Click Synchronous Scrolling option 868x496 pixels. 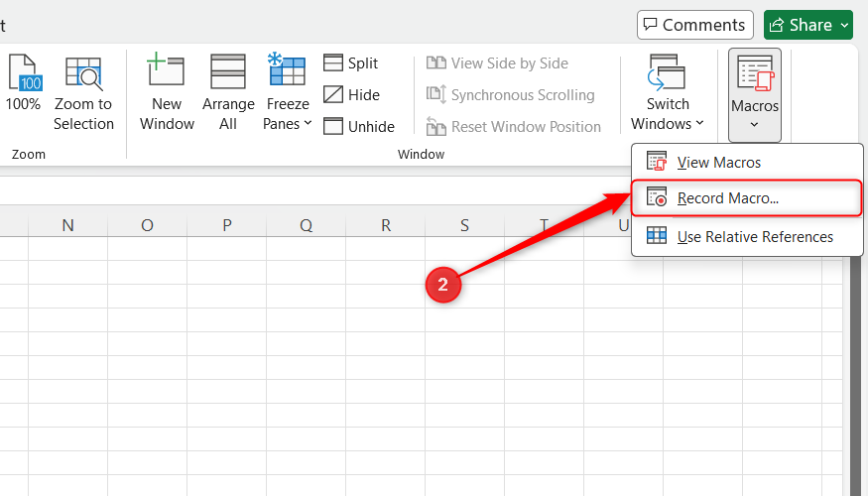click(511, 94)
